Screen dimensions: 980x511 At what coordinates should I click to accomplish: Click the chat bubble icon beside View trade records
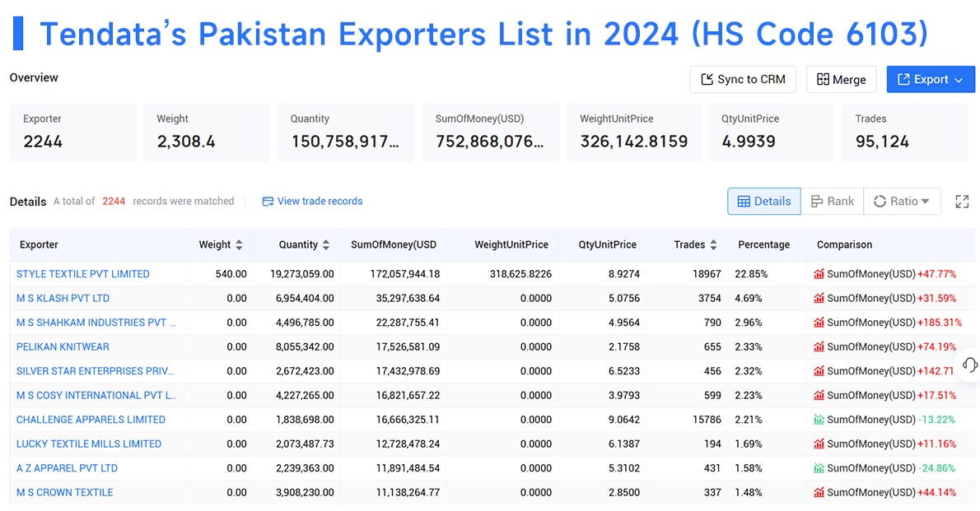pos(267,201)
